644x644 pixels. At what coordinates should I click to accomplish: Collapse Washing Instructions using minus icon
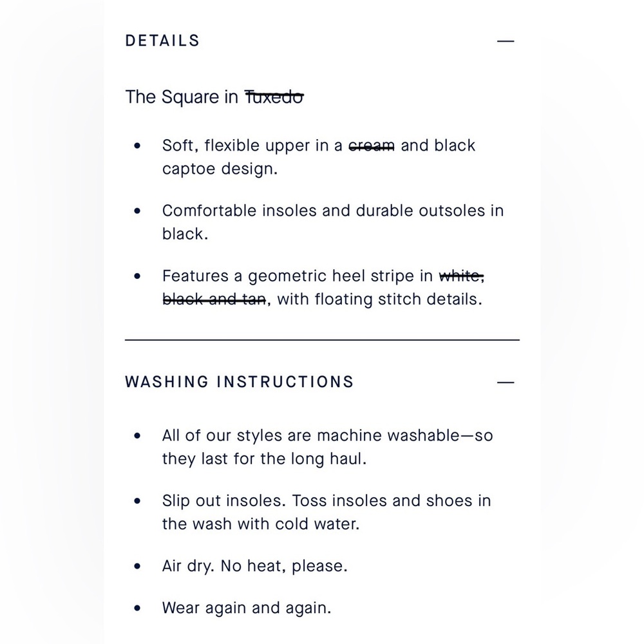505,383
